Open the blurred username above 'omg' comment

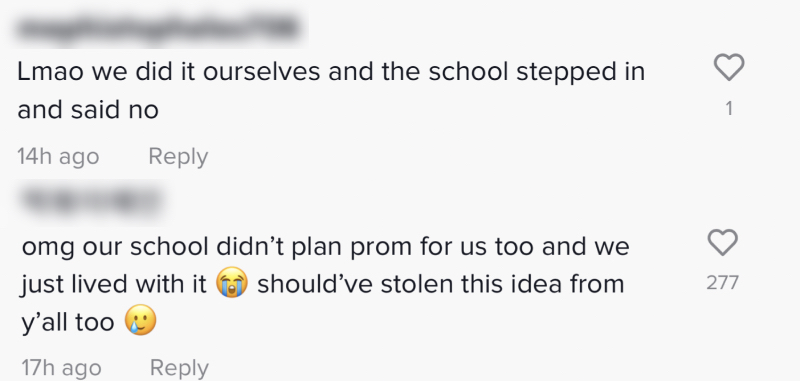click(x=91, y=201)
